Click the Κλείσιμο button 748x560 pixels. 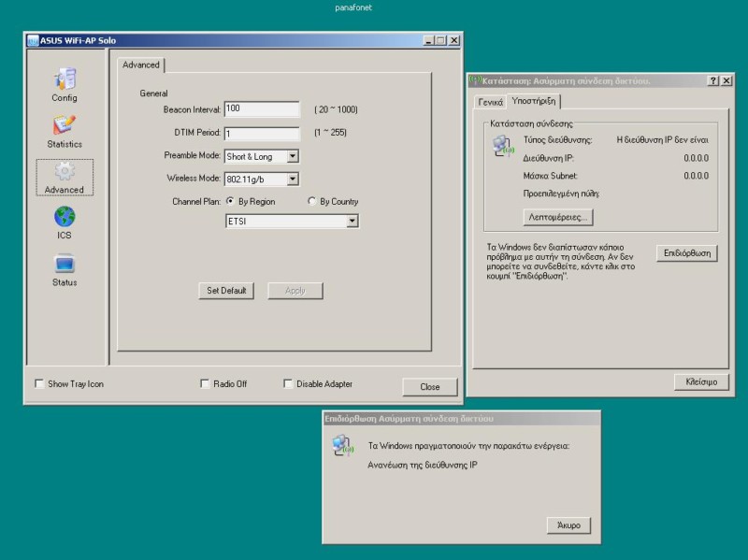coord(701,381)
